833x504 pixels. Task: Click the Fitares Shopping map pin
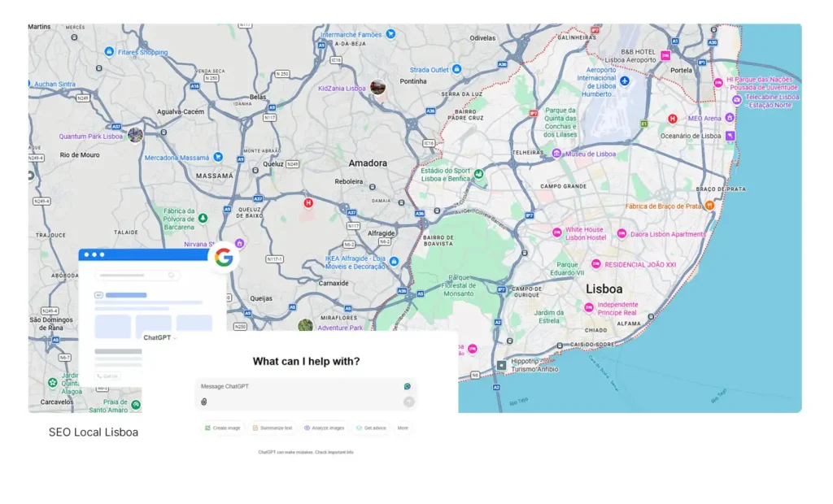(109, 51)
